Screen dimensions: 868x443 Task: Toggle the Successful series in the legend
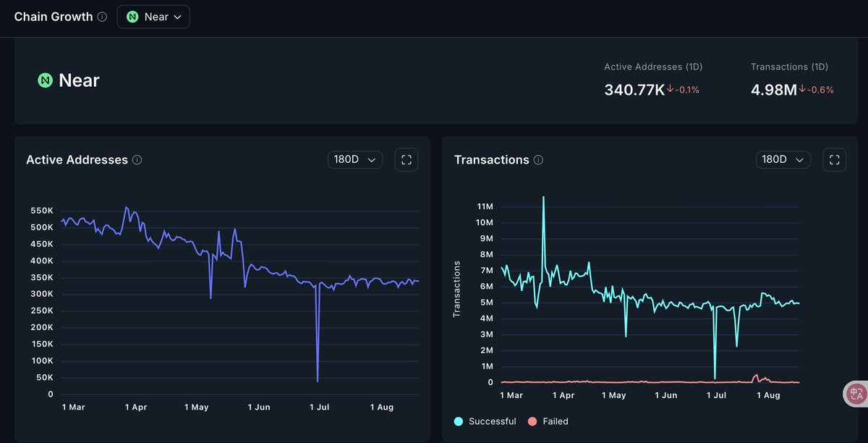click(485, 421)
